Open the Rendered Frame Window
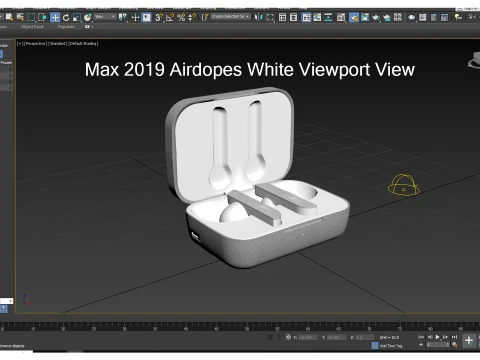 tap(365, 17)
